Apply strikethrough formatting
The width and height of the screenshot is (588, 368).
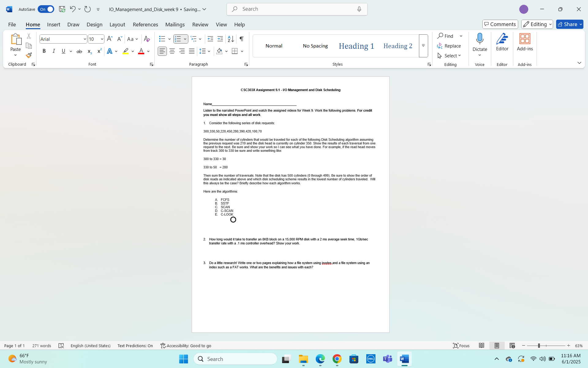point(79,51)
